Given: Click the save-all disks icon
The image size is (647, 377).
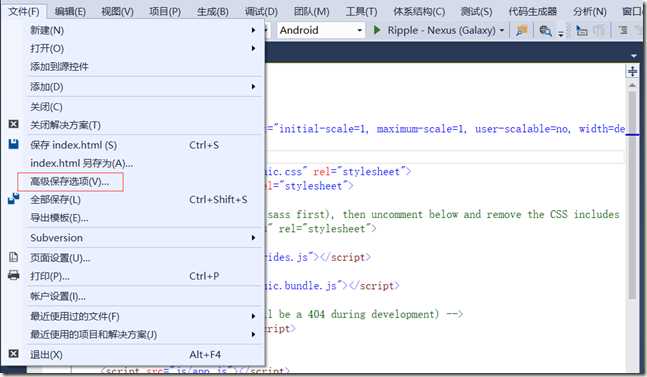Looking at the screenshot, I should point(14,199).
